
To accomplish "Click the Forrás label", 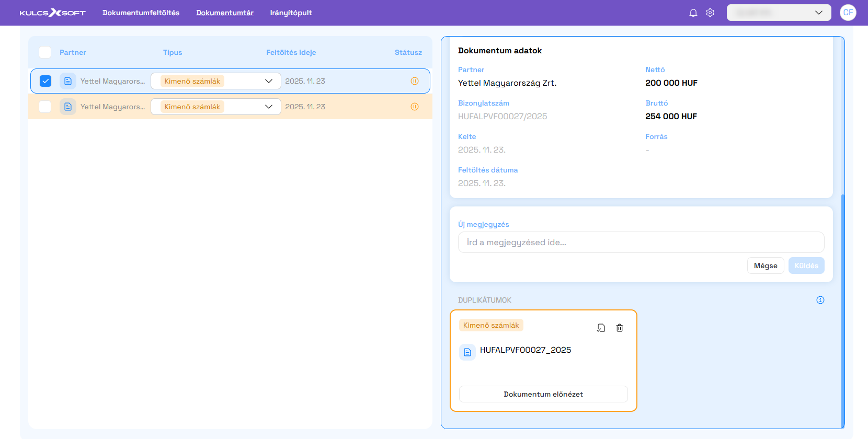I will click(x=656, y=136).
